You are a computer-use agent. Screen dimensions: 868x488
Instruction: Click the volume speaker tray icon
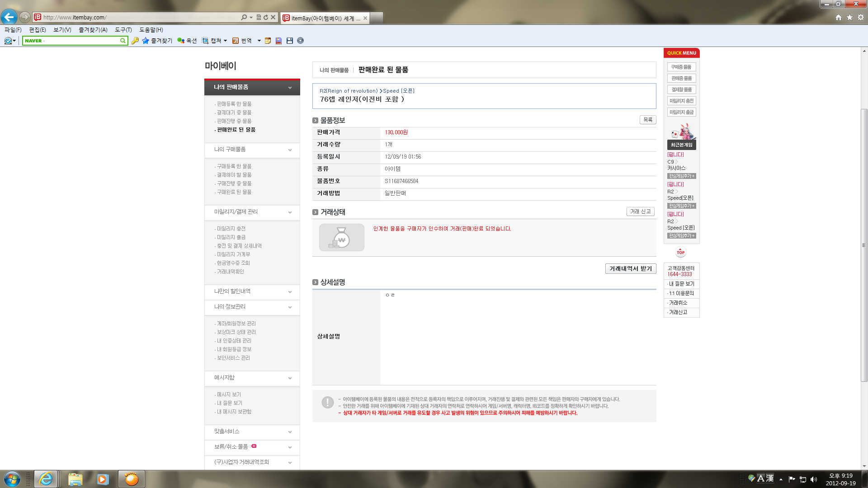click(x=814, y=479)
